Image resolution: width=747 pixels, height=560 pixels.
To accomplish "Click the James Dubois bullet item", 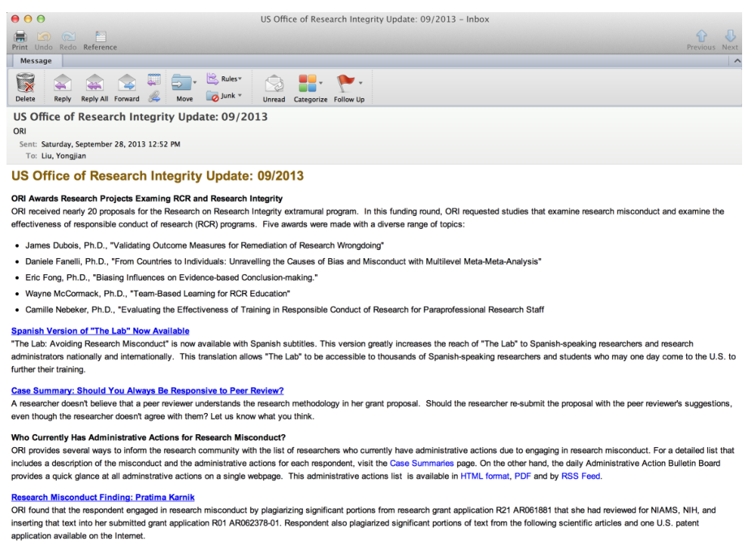I will [x=205, y=246].
